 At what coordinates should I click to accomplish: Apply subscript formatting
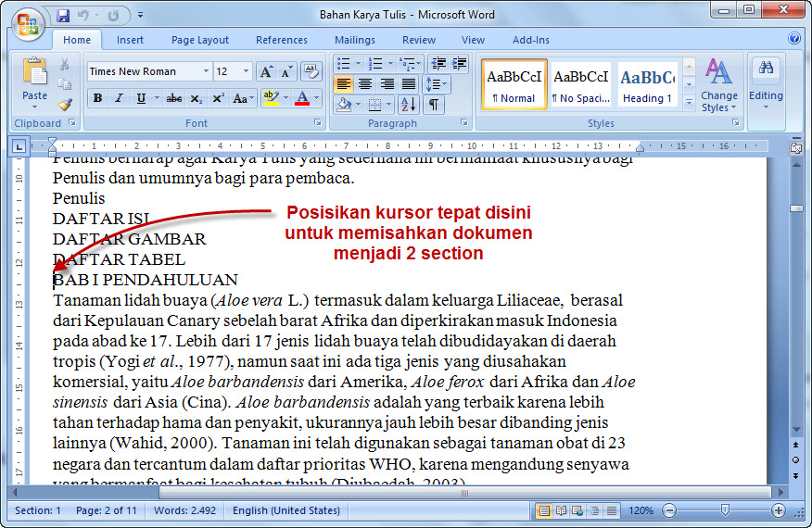[x=196, y=98]
